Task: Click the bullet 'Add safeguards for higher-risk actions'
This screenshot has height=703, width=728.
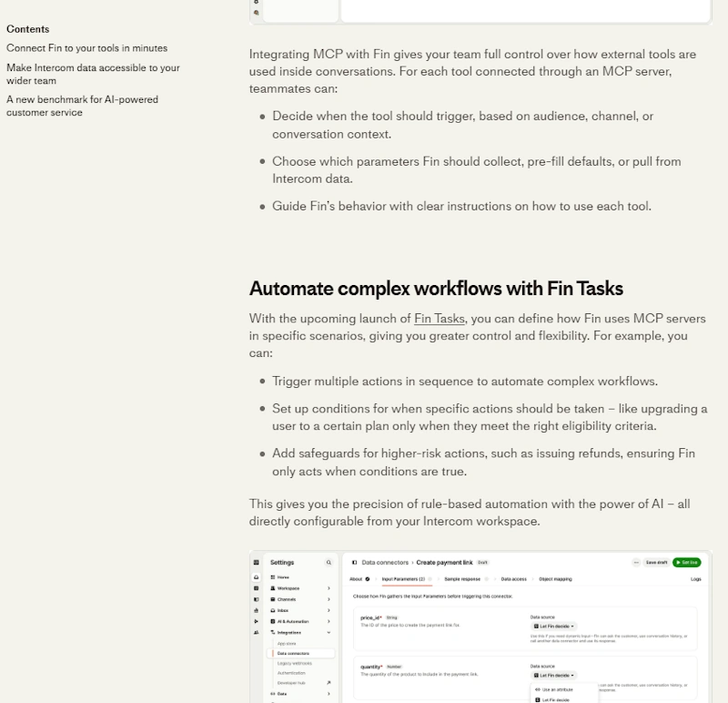Action: (483, 463)
